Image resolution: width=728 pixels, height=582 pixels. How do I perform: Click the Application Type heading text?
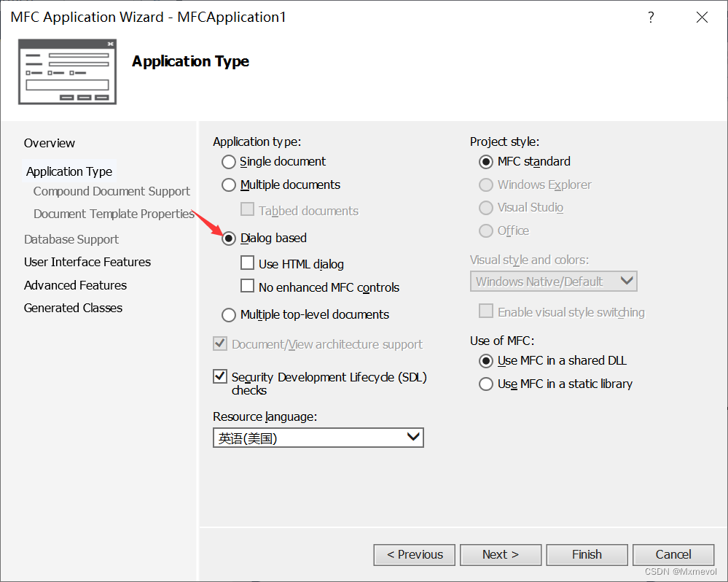tap(190, 61)
